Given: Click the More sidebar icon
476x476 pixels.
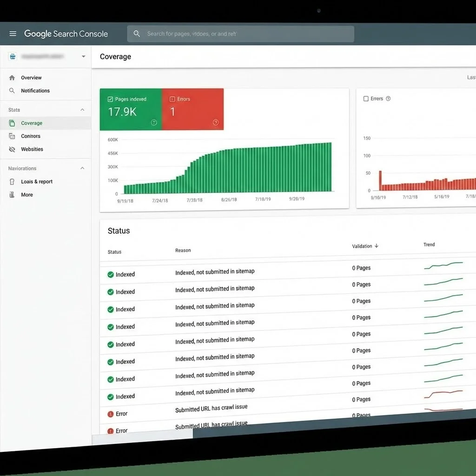Looking at the screenshot, I should pos(12,194).
